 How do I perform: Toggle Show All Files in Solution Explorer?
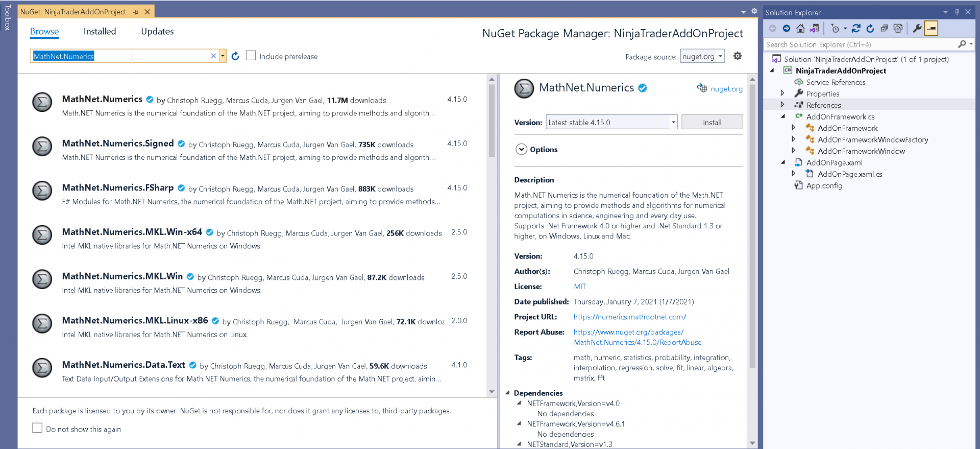coord(898,29)
